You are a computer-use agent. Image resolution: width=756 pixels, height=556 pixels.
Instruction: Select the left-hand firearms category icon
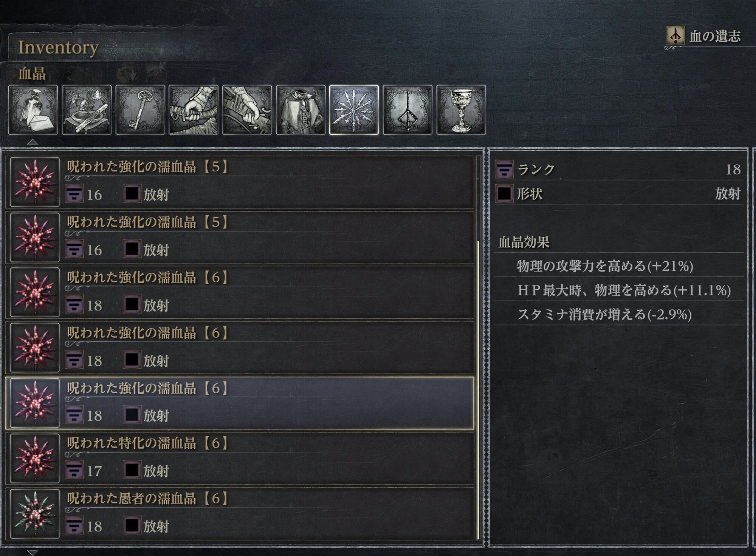tap(247, 110)
